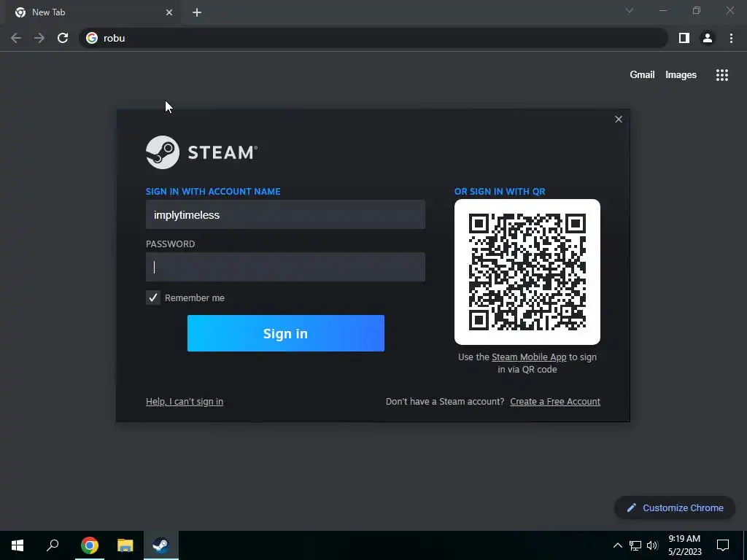The width and height of the screenshot is (747, 560).
Task: Open the Steam Mobile App link
Action: pyautogui.click(x=529, y=357)
